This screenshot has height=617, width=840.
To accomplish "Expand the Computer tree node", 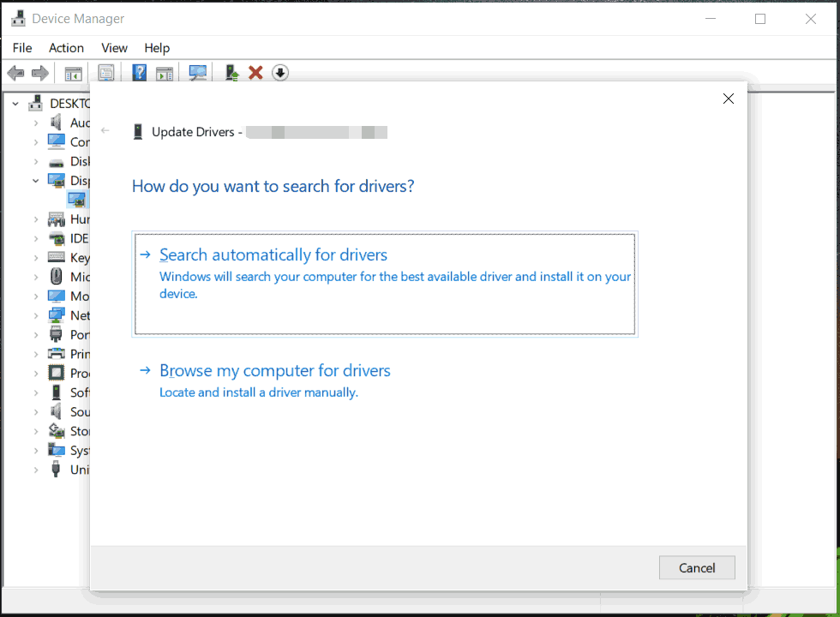I will pos(36,142).
